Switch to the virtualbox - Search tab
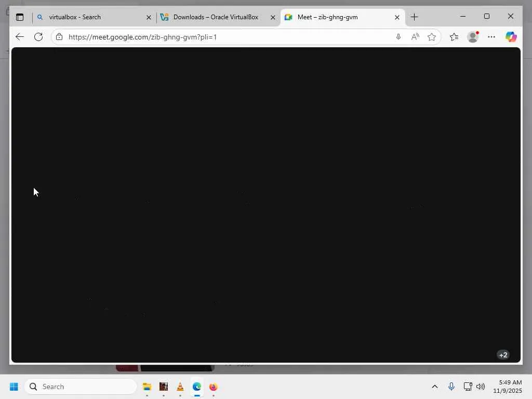 pos(92,17)
